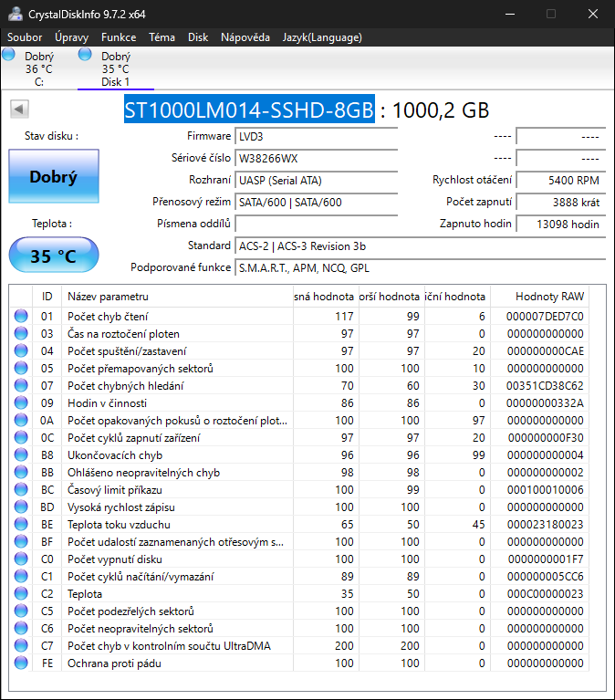Click status icon for Čas na roztočení ploten
The height and width of the screenshot is (700, 615).
(21, 333)
